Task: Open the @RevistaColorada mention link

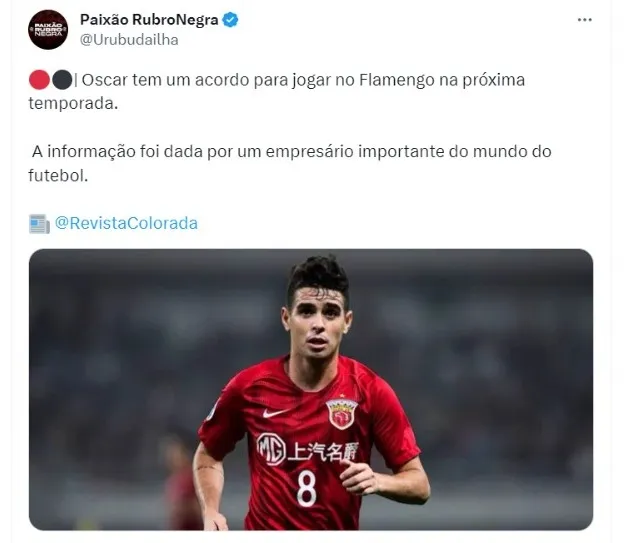Action: pos(126,223)
